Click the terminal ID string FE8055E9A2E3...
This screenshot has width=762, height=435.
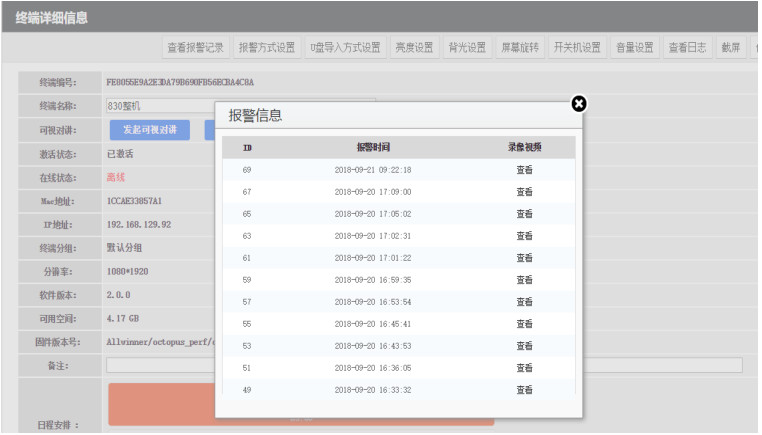tap(180, 83)
